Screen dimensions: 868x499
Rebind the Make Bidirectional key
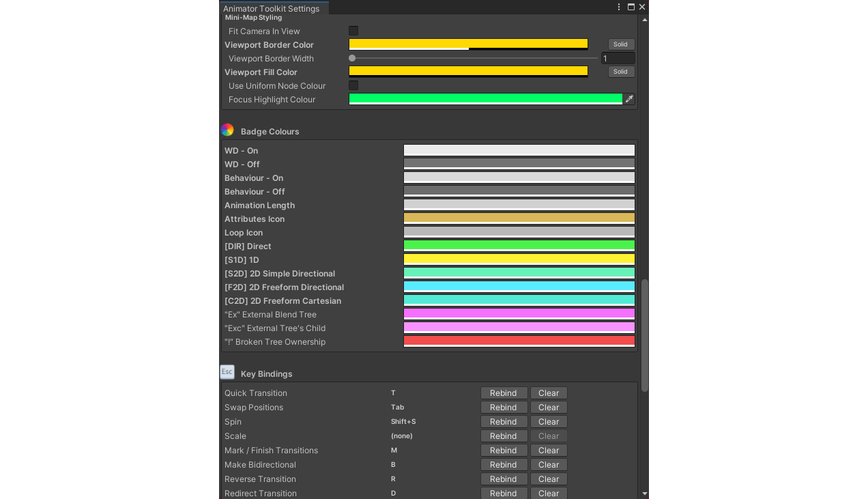504,465
